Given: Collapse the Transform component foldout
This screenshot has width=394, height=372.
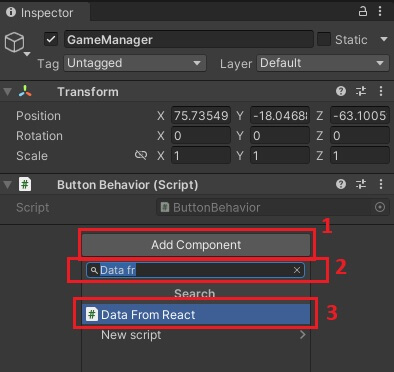Looking at the screenshot, I should point(7,91).
